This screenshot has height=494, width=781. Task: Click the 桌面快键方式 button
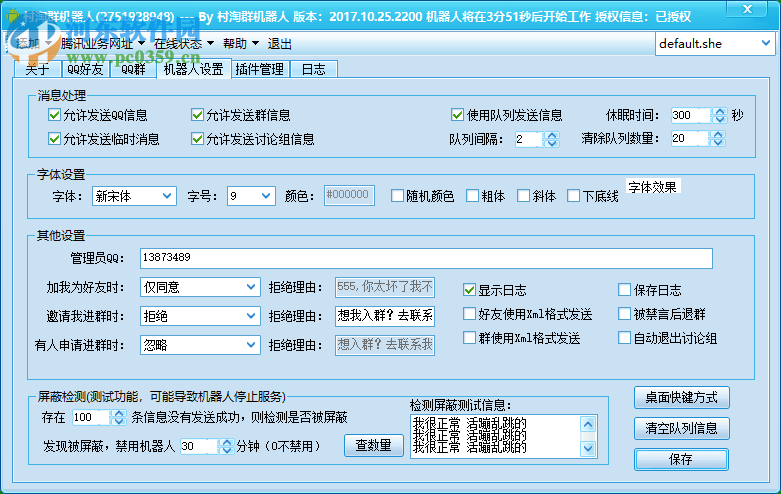(x=681, y=397)
